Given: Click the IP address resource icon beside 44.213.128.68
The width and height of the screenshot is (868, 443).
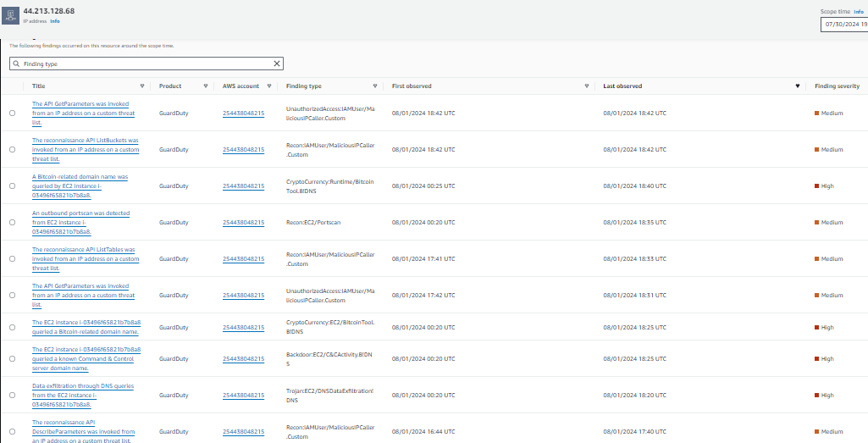Looking at the screenshot, I should click(10, 15).
